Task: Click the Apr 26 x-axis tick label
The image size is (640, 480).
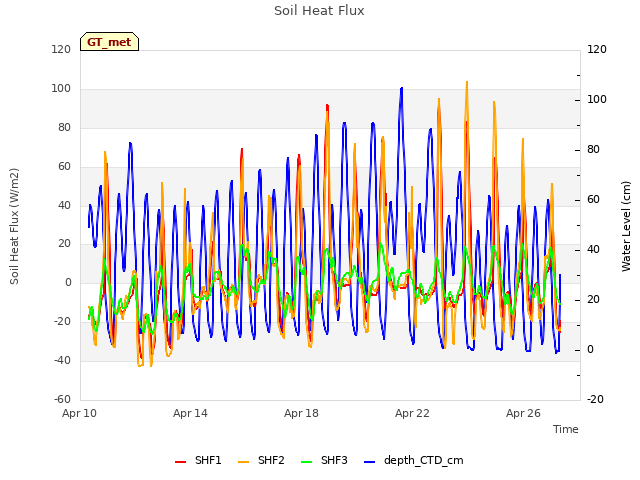Action: click(523, 413)
